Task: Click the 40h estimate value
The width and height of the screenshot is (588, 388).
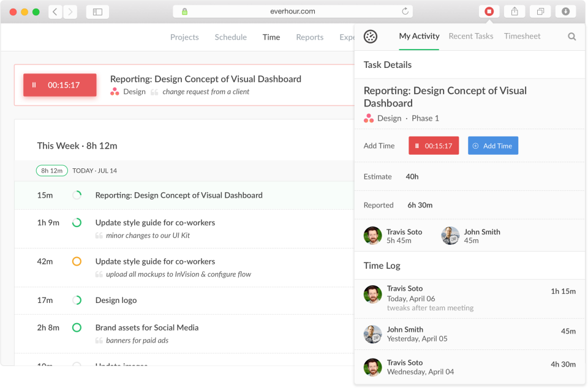Action: 412,177
